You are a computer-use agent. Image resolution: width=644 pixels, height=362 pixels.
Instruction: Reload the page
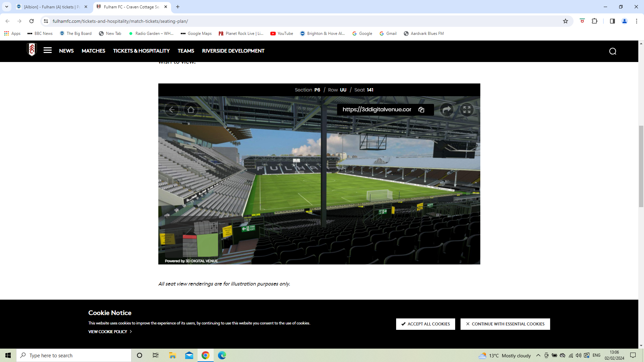[32, 21]
